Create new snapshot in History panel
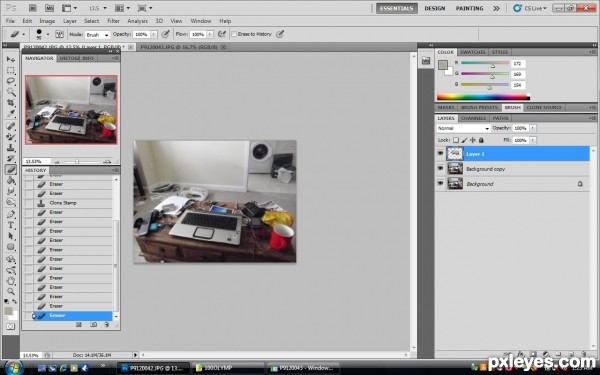This screenshot has width=600, height=375. pos(93,325)
